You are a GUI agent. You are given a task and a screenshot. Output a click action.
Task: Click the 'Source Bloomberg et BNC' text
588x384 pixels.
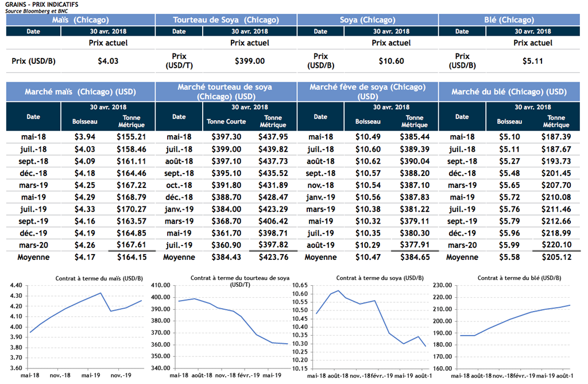34,11
